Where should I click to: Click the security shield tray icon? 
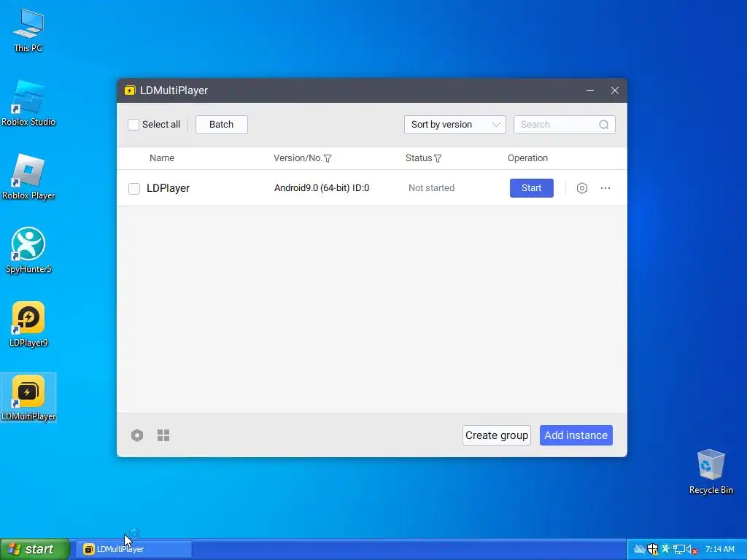coord(653,550)
